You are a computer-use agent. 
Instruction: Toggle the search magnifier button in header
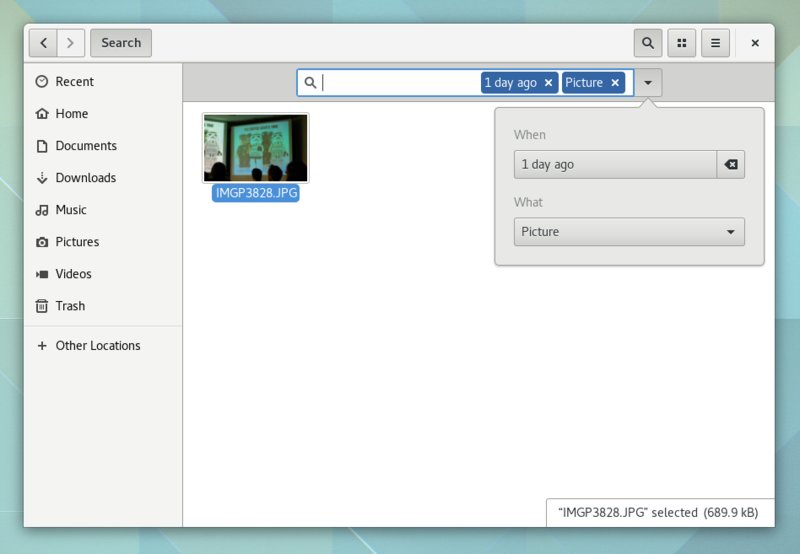(648, 43)
